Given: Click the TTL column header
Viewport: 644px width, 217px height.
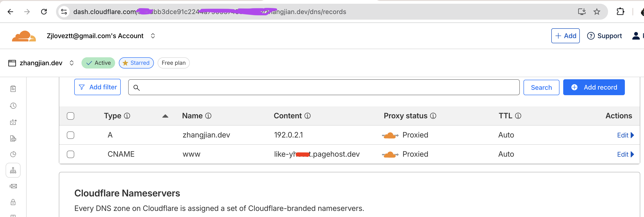Looking at the screenshot, I should coord(506,116).
